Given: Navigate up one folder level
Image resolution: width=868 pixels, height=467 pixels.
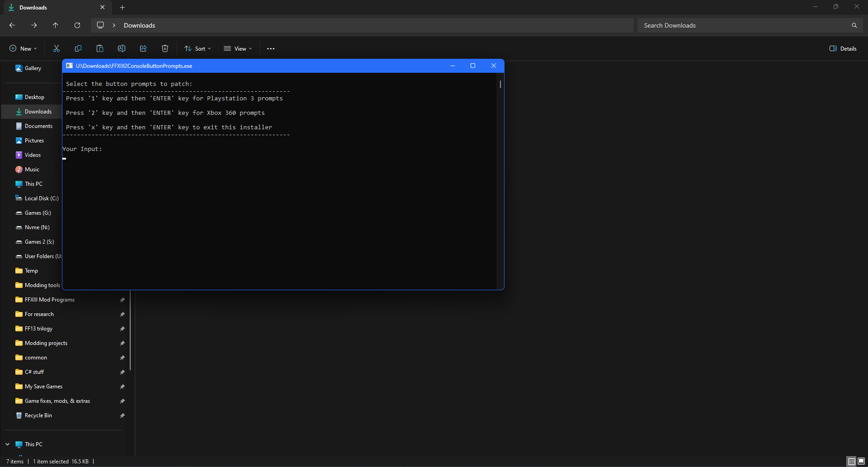Looking at the screenshot, I should tap(56, 25).
